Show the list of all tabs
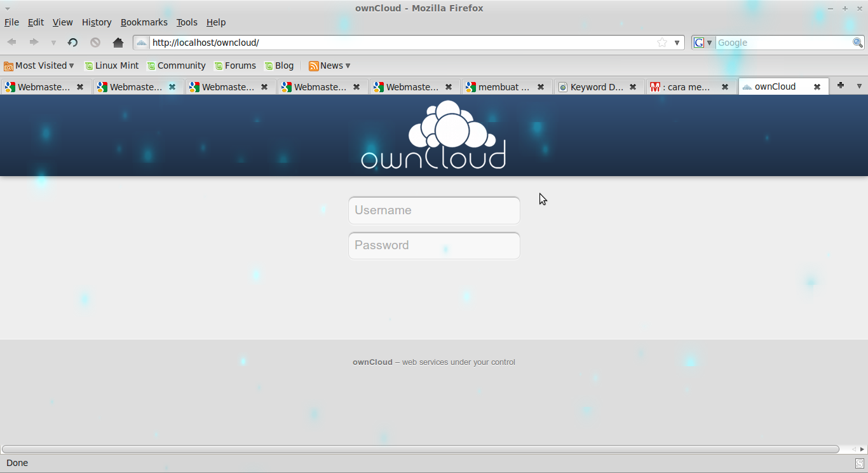The image size is (868, 473). click(859, 86)
